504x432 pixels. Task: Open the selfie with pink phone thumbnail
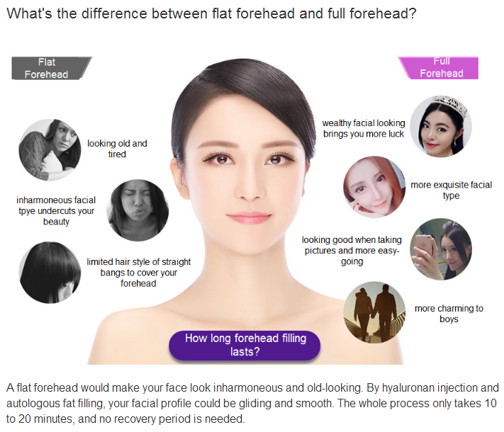[x=441, y=249]
